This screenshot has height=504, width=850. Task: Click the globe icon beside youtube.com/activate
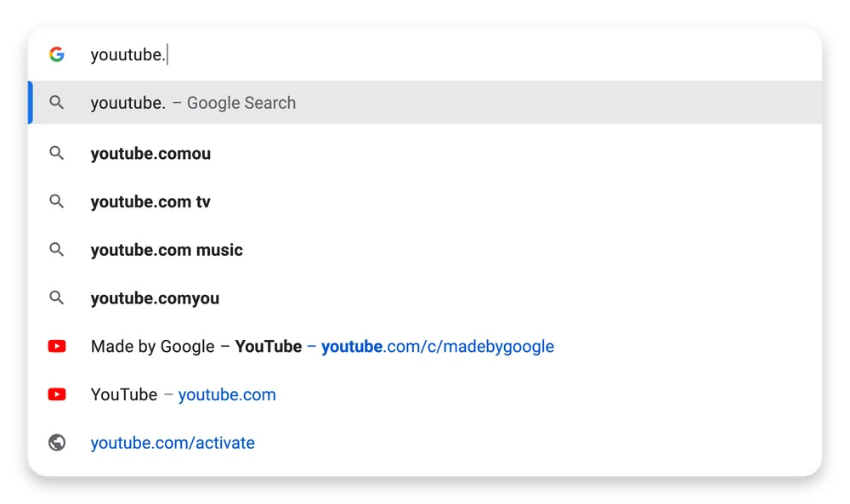[x=56, y=442]
